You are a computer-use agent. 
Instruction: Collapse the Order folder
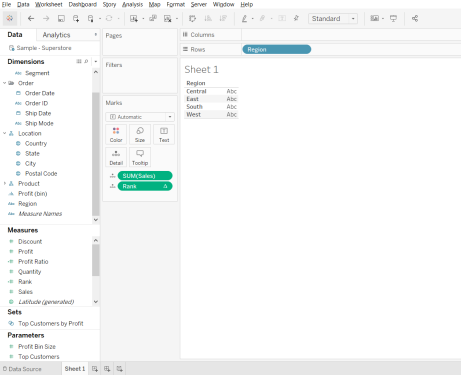4,83
